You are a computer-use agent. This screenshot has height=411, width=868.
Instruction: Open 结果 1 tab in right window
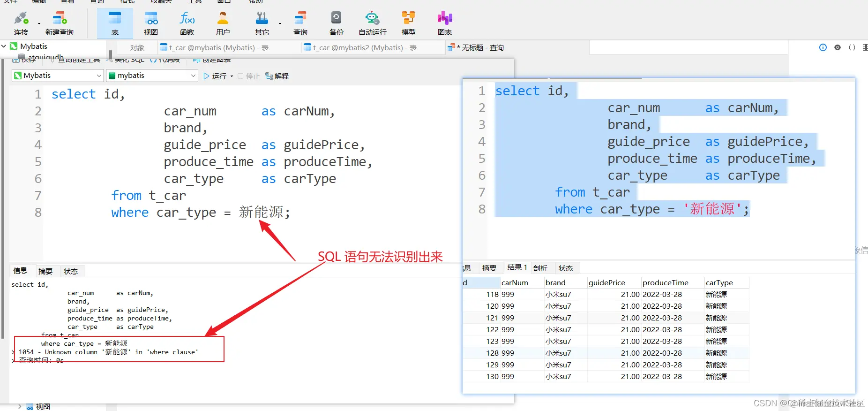517,267
